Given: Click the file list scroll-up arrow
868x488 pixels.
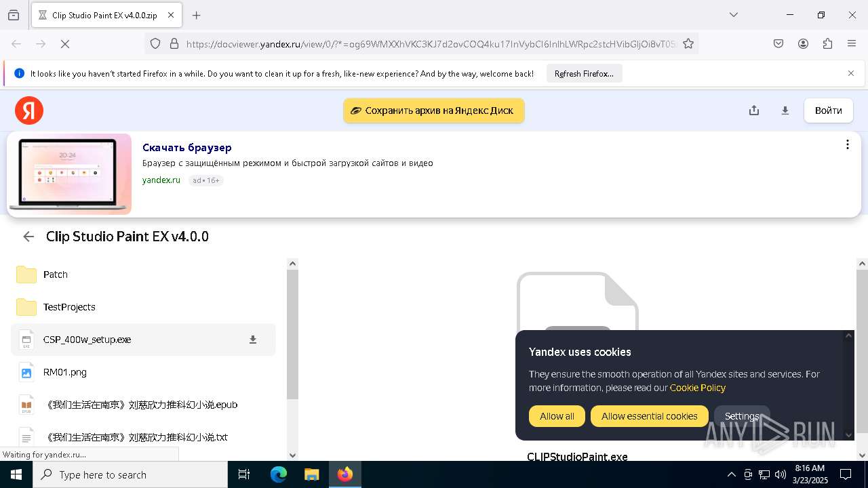Looking at the screenshot, I should [x=292, y=264].
